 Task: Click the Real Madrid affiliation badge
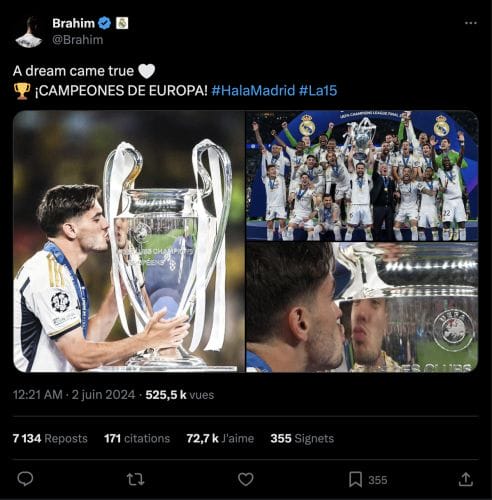click(122, 23)
